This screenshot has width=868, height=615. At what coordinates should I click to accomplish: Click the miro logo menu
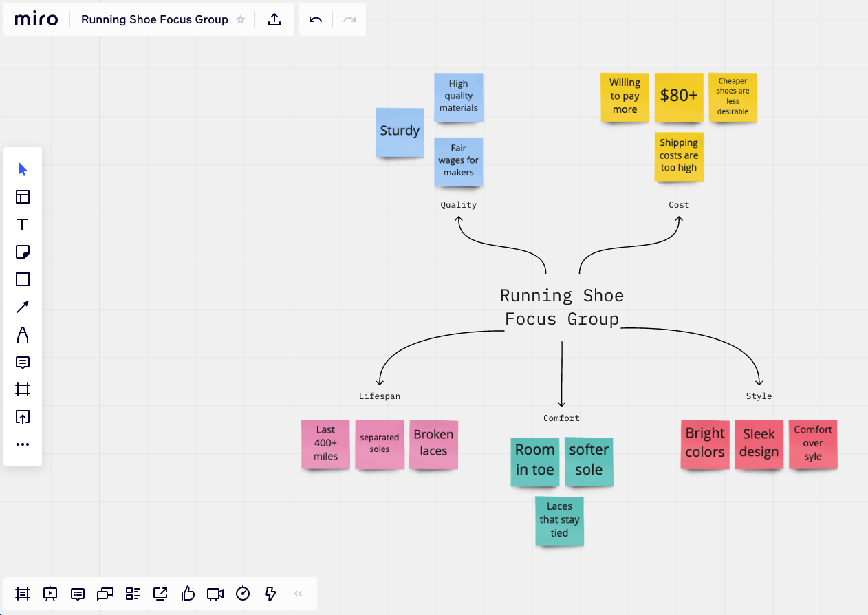click(36, 19)
